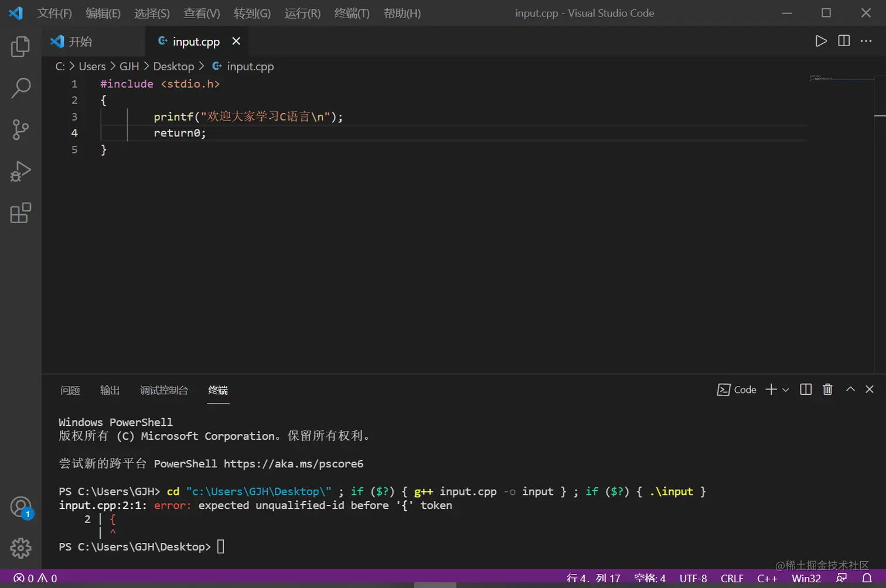Maximize the panel with the up chevron
This screenshot has height=588, width=886.
click(850, 389)
